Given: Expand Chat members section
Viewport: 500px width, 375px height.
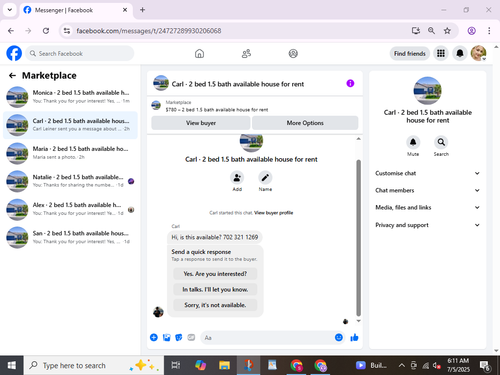Looking at the screenshot, I should [428, 190].
